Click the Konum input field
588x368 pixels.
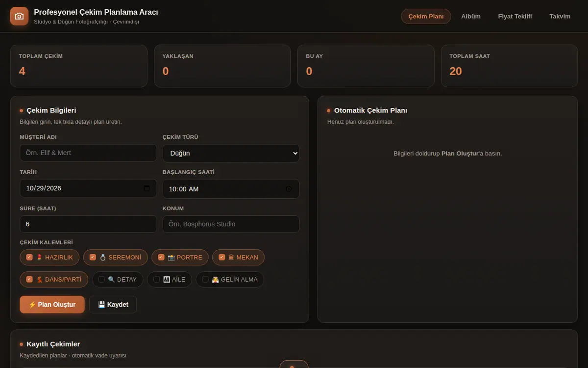pos(231,224)
